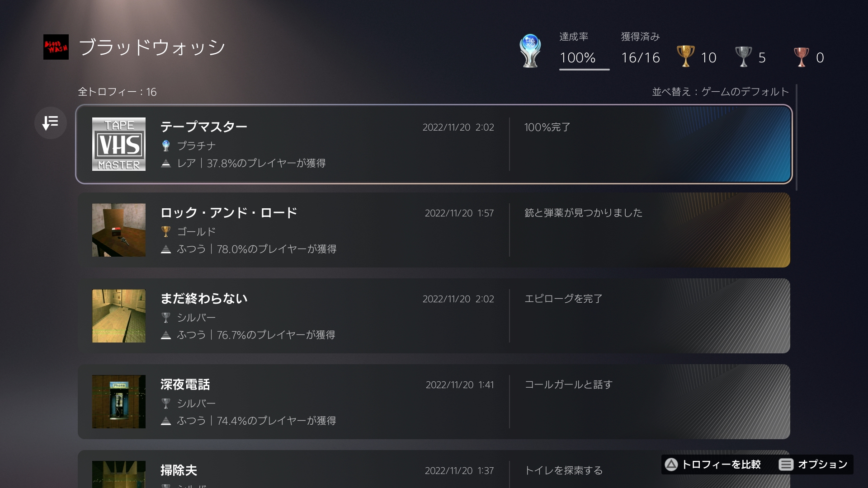
Task: Select the ロック・アンド・ロード gold trophy
Action: coord(434,230)
